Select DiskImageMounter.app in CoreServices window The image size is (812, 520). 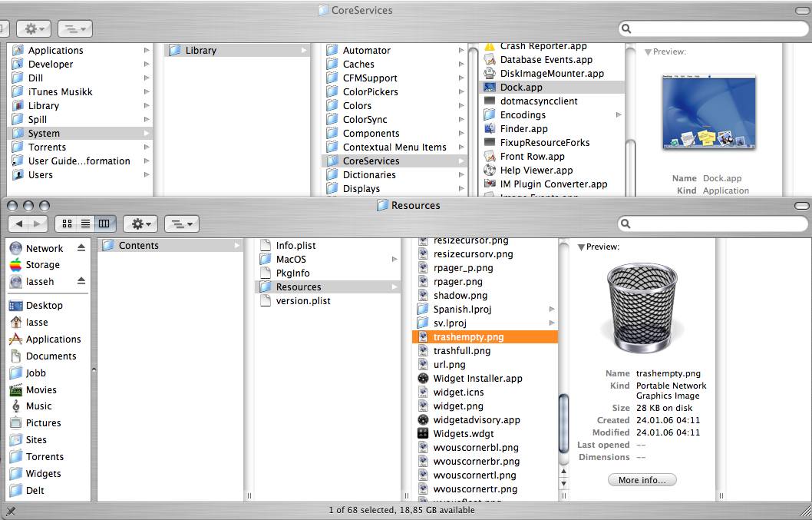(552, 73)
